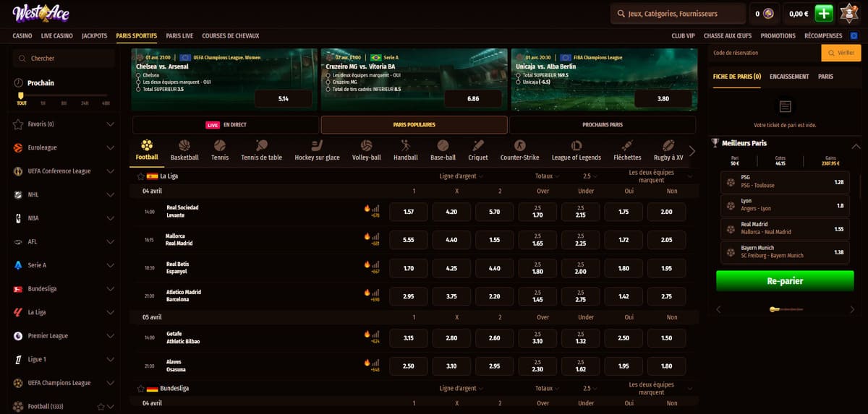The height and width of the screenshot is (414, 868).
Task: Open the PARIS LIVE tab
Action: click(179, 35)
